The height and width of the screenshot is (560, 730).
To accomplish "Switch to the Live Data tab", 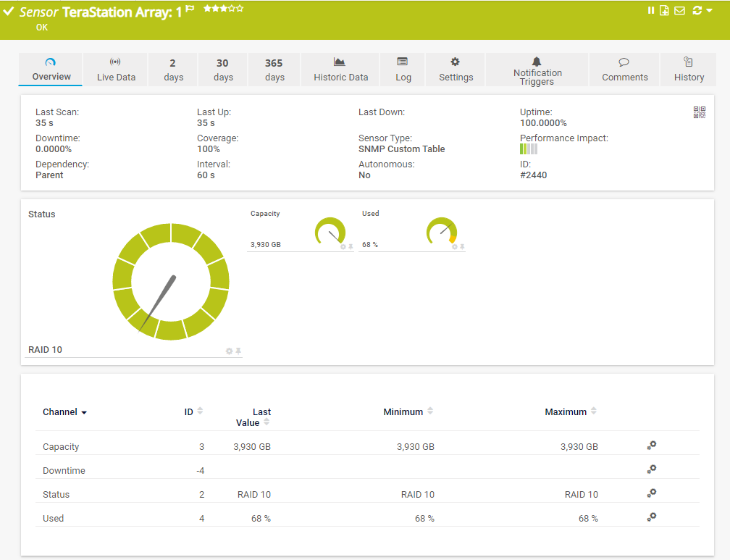I will tap(116, 70).
